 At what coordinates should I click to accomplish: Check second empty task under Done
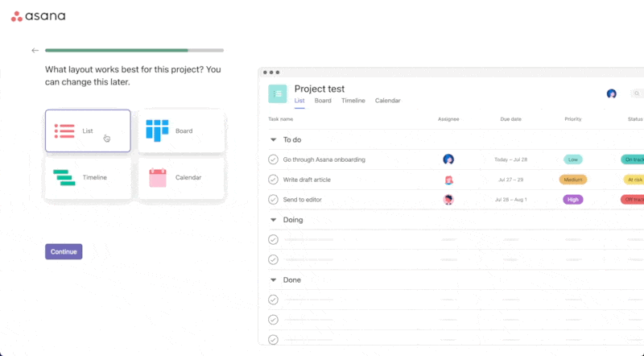pyautogui.click(x=273, y=320)
